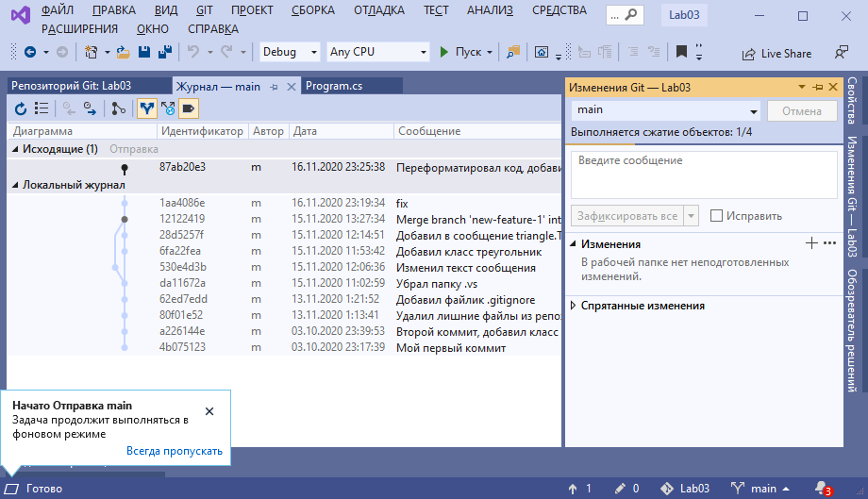The height and width of the screenshot is (499, 868).
Task: Open the main branch dropdown in Git Changes
Action: point(666,110)
